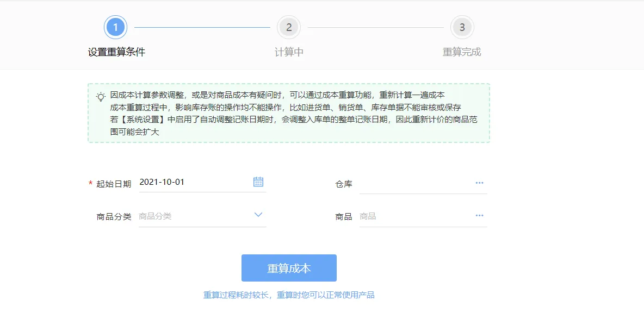Click the tip line starting 因成本计算参数调整
Viewport: 644px width, 312px height.
[x=277, y=96]
